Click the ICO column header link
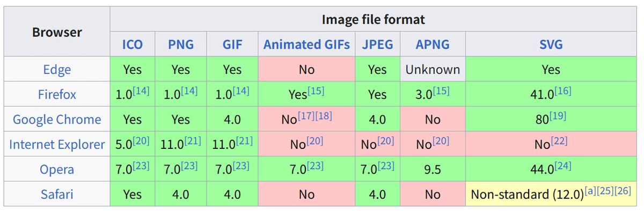Screen dimensions: 644x211 pos(133,44)
